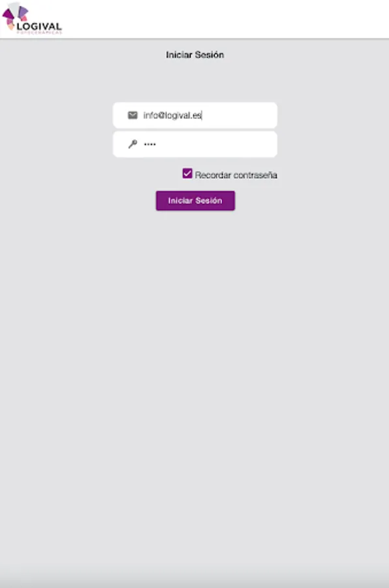
Task: Click the small subtitle text under LOGIVAL
Action: pos(39,33)
